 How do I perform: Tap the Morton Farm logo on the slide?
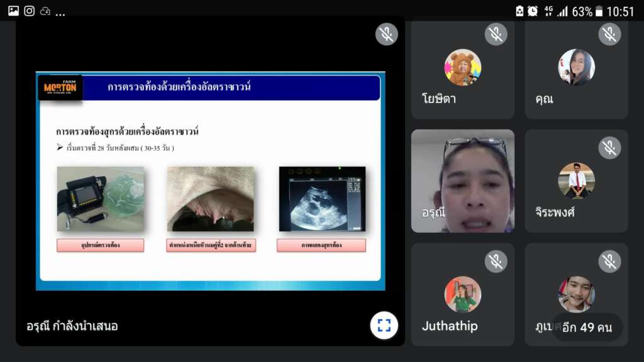60,88
